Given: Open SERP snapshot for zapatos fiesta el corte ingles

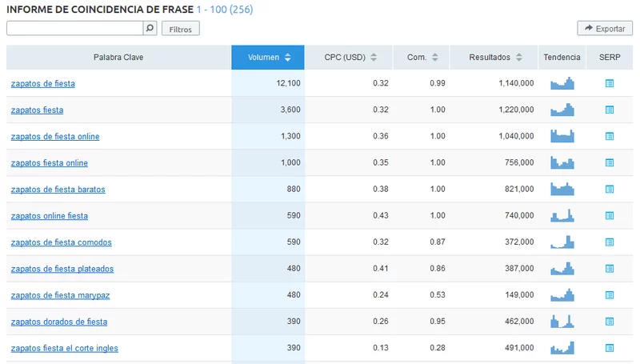Looking at the screenshot, I should pos(610,348).
